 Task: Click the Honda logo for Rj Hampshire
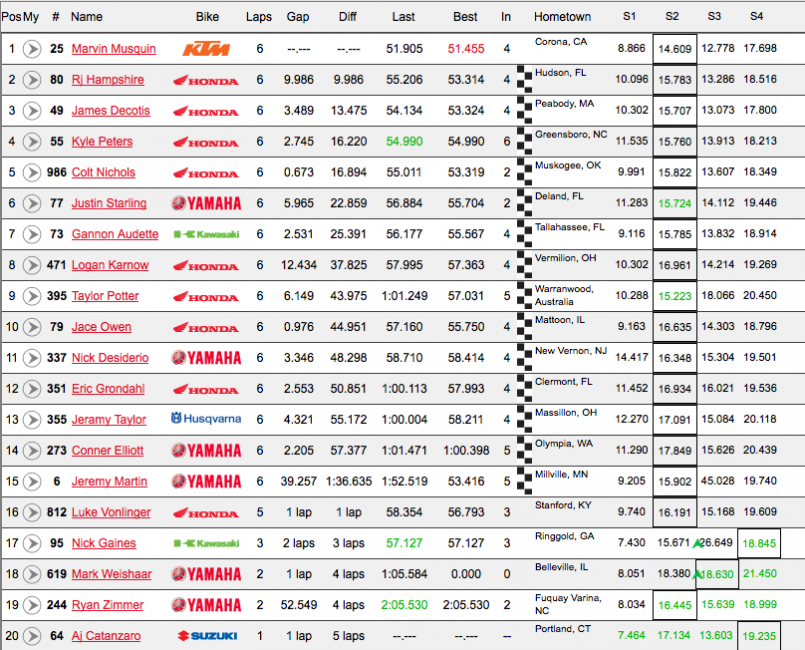(205, 80)
